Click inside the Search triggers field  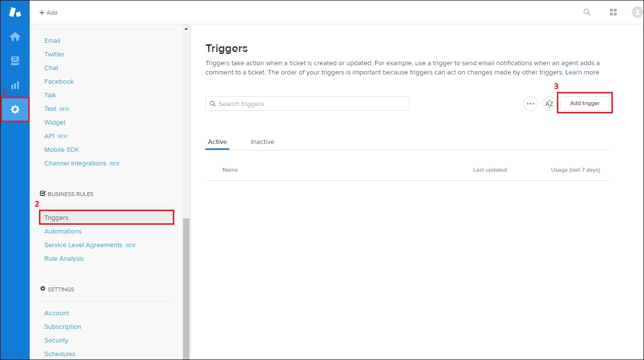[307, 104]
